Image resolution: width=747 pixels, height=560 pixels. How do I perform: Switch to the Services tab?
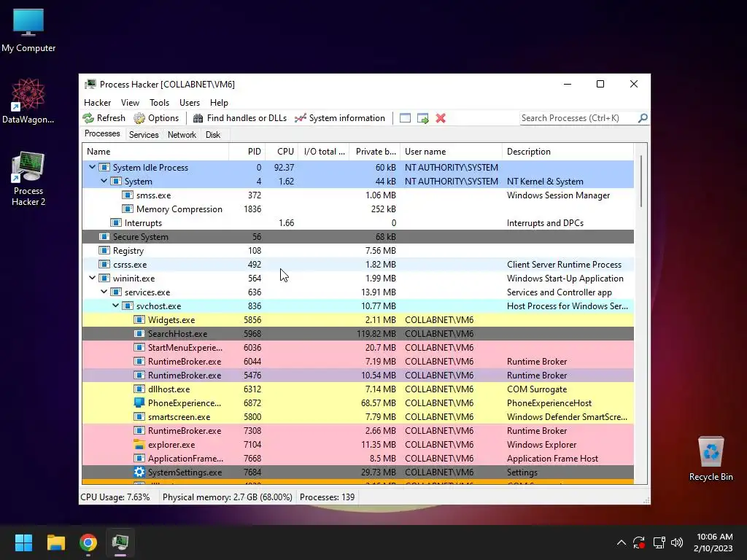coord(144,135)
